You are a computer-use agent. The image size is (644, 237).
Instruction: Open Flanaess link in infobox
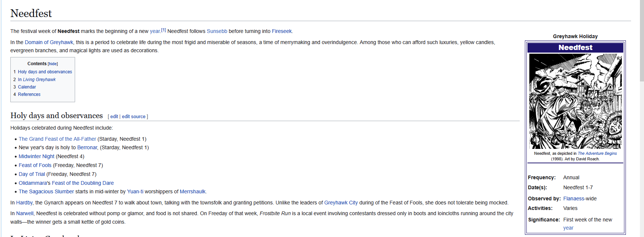(574, 198)
